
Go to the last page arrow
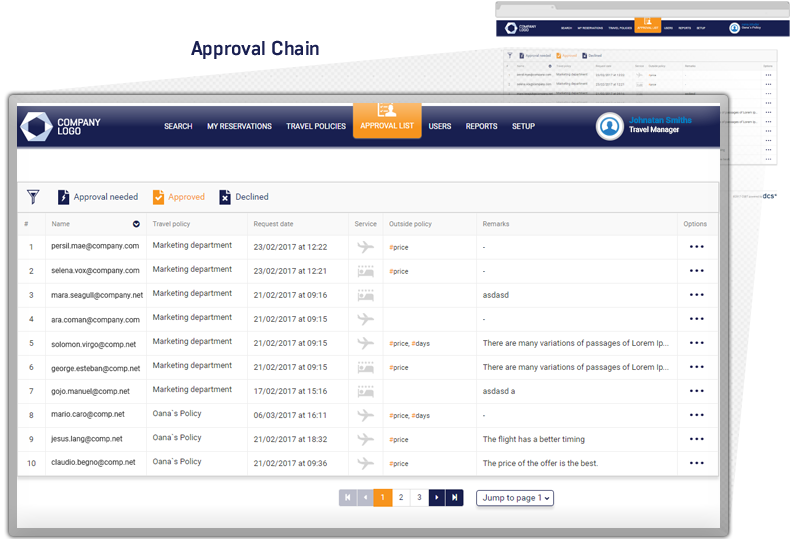pyautogui.click(x=455, y=497)
